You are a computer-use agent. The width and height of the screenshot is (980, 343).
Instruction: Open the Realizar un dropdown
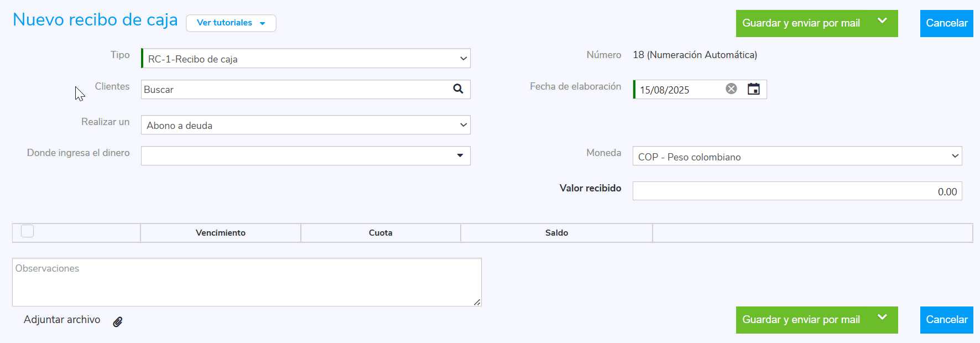click(305, 125)
